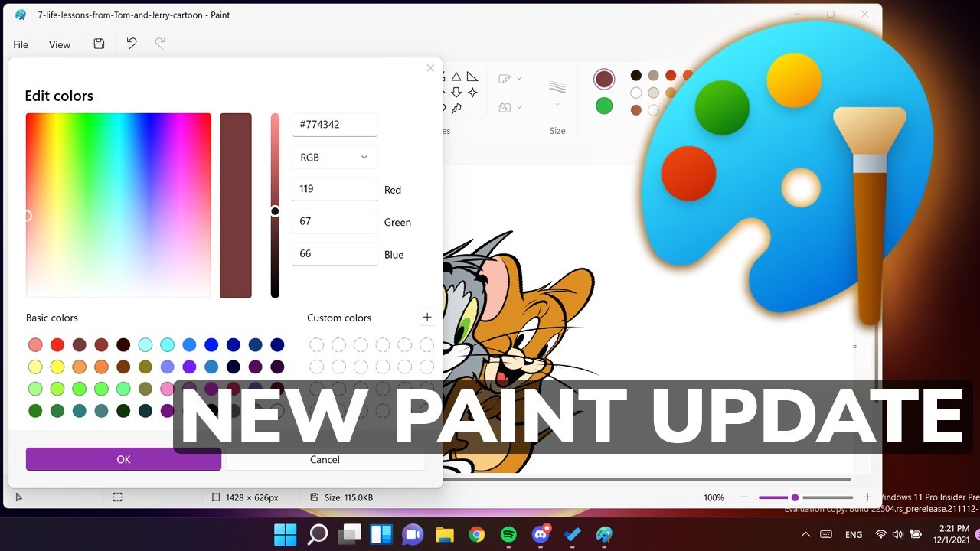The width and height of the screenshot is (980, 551).
Task: Click the Blue value field
Action: click(x=335, y=254)
